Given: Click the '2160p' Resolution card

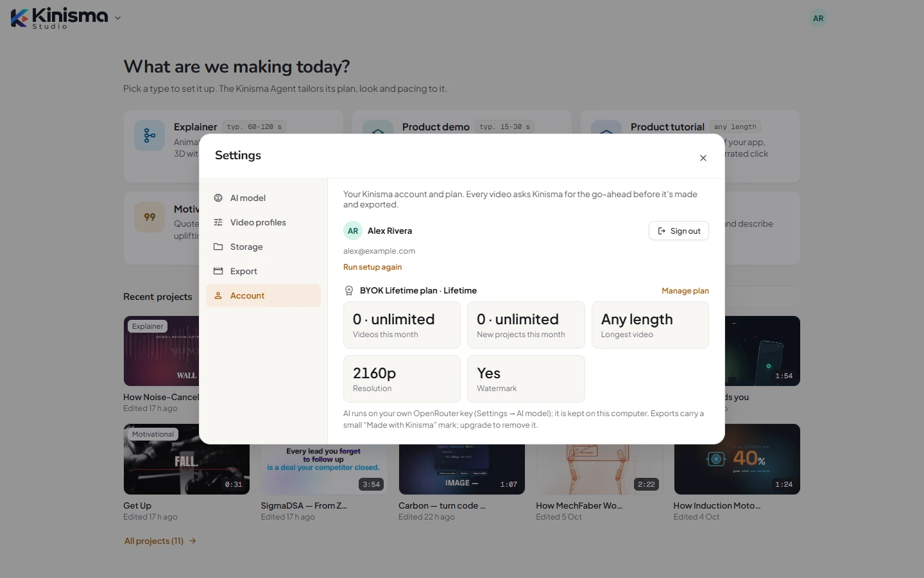Looking at the screenshot, I should coord(402,379).
